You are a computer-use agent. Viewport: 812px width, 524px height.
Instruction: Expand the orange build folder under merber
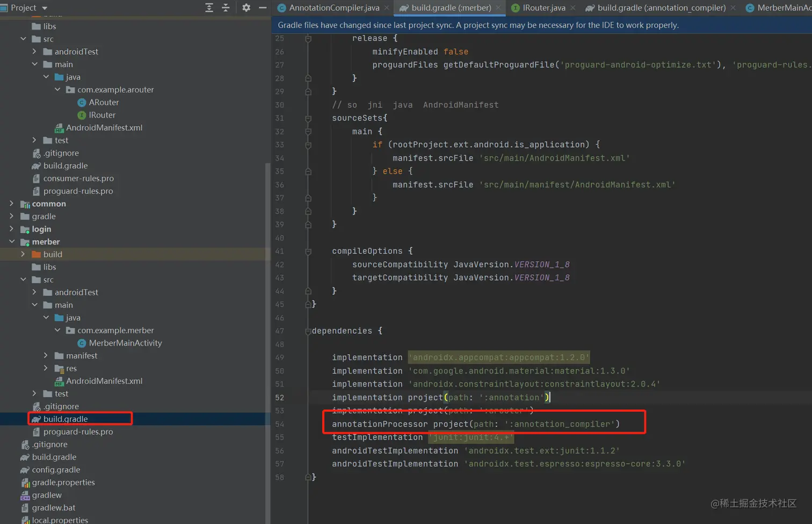(23, 254)
